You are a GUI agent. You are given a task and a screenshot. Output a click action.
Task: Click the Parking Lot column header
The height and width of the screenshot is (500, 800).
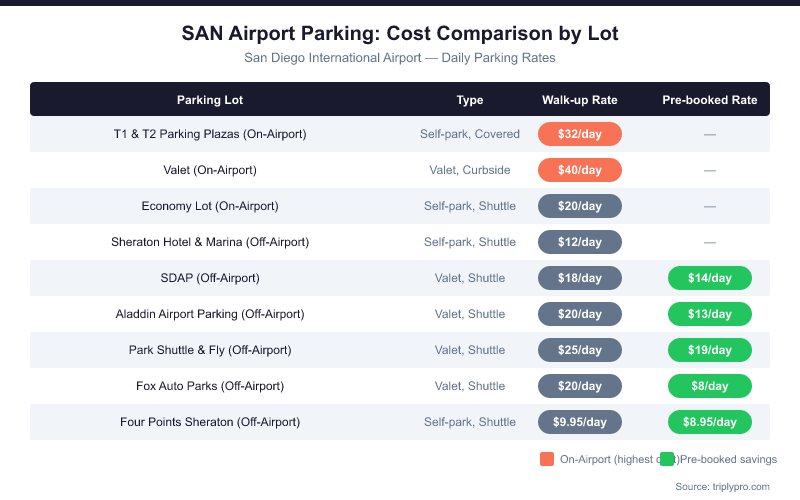(x=210, y=100)
